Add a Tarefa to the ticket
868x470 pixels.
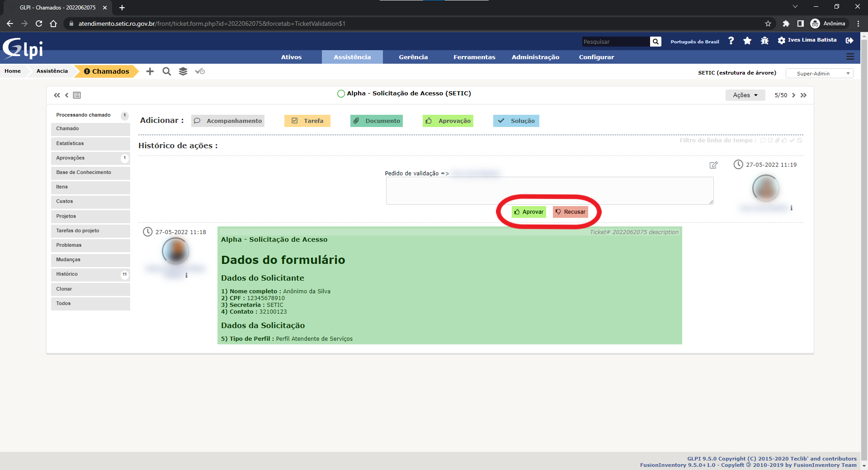[307, 121]
